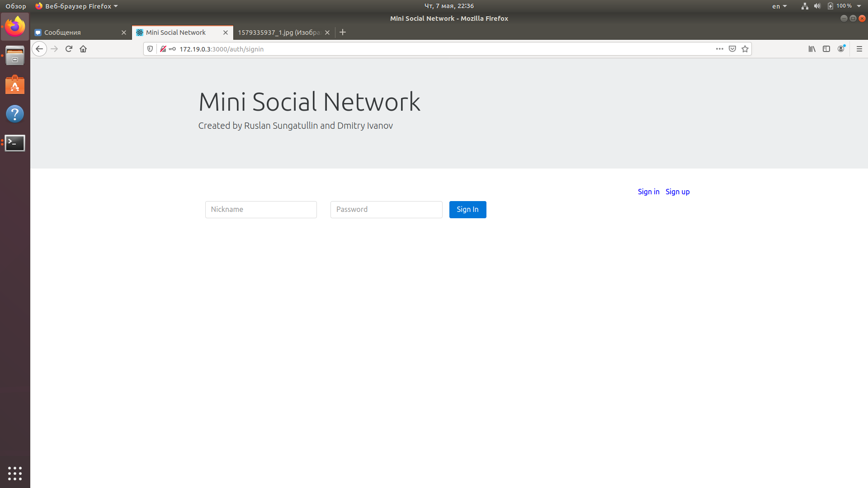Toggle the sidebar view icon
This screenshot has height=488, width=868.
coord(826,49)
